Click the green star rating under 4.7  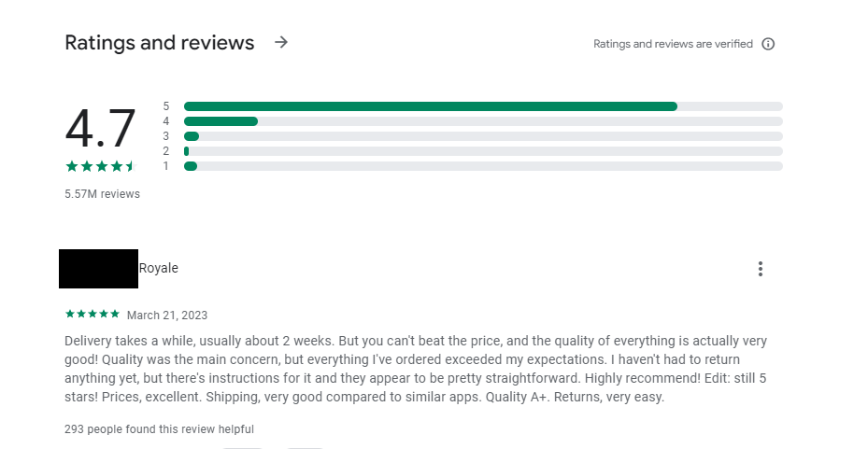pos(101,166)
